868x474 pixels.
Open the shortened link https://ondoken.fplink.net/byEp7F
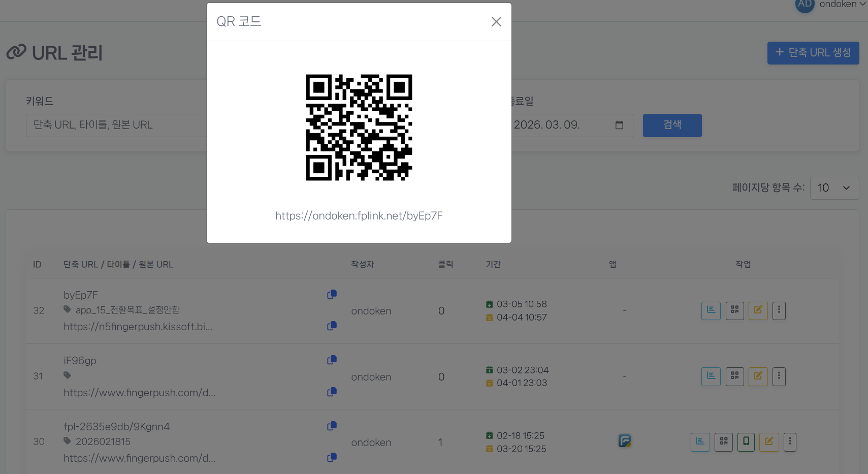(x=359, y=215)
